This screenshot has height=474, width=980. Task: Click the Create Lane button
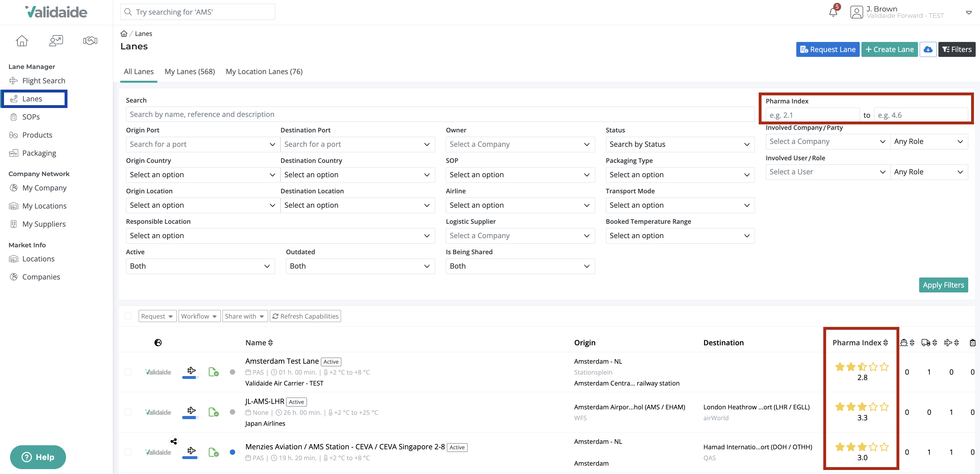pos(890,49)
